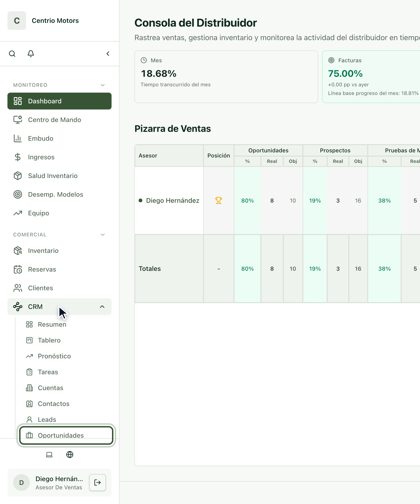Open CRM Tareas
The height and width of the screenshot is (504, 420).
pos(66,372)
